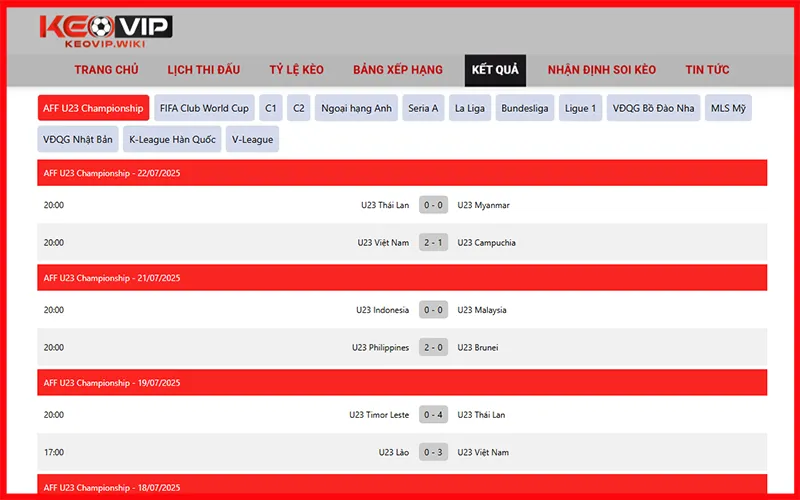This screenshot has height=500, width=800.
Task: Select AFF U23 Championship league tab
Action: click(93, 108)
